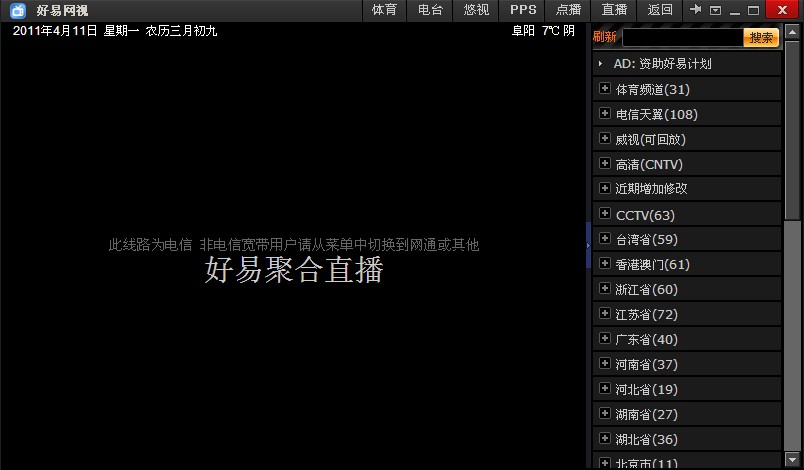Click the plus icon beside 江苏省(72)
This screenshot has height=470, width=804.
coord(605,313)
